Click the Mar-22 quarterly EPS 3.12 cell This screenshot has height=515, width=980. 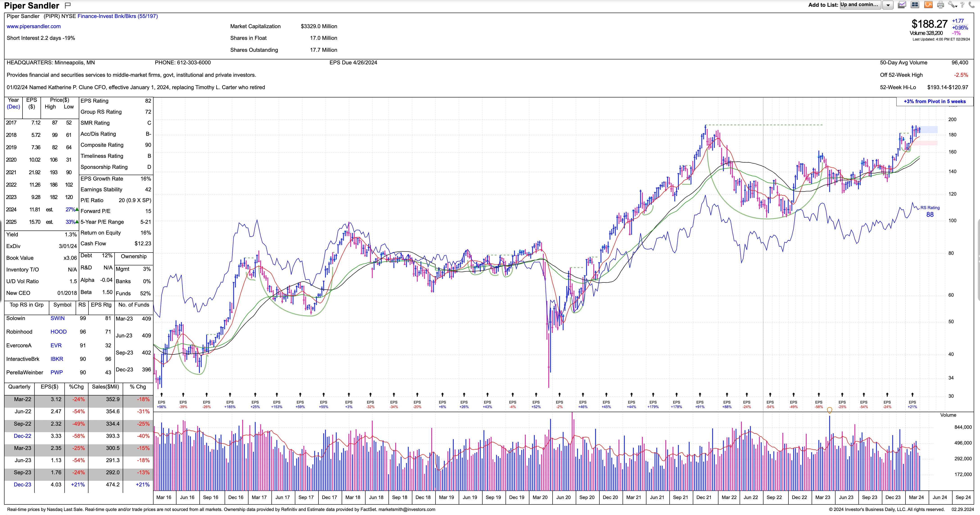[x=56, y=399]
